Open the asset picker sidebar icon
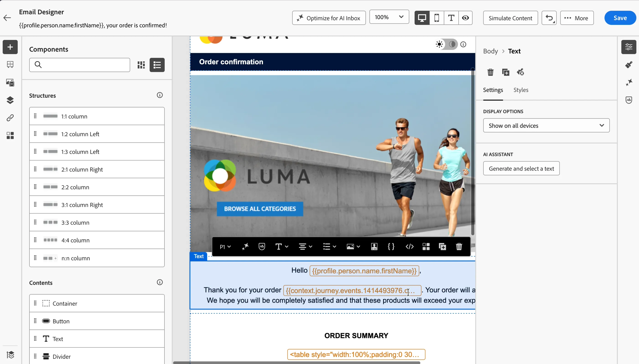Viewport: 639px width, 364px height. [10, 83]
